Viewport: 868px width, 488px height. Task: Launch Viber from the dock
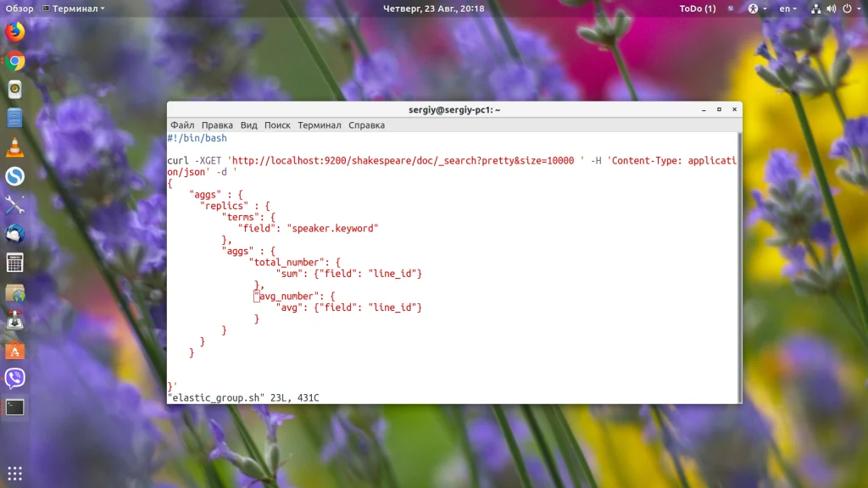tap(15, 379)
